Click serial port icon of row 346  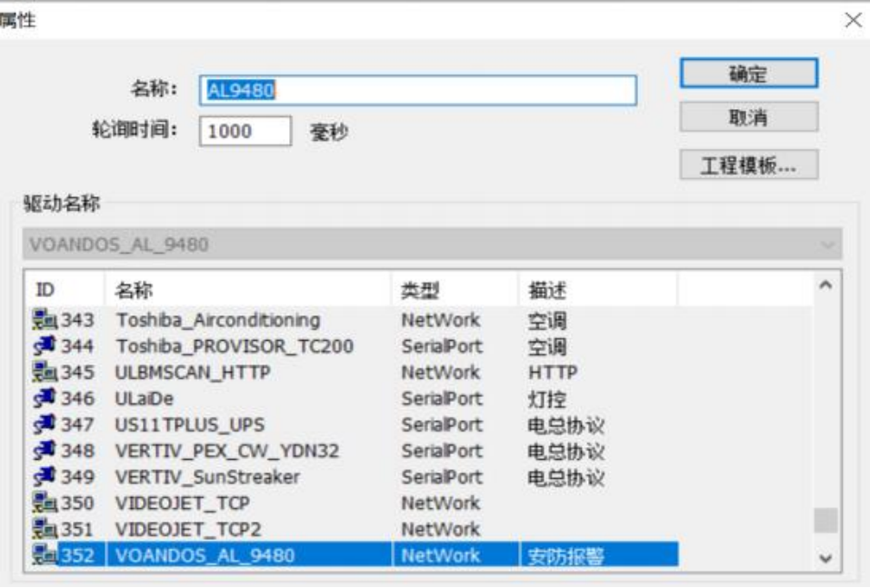(x=45, y=398)
